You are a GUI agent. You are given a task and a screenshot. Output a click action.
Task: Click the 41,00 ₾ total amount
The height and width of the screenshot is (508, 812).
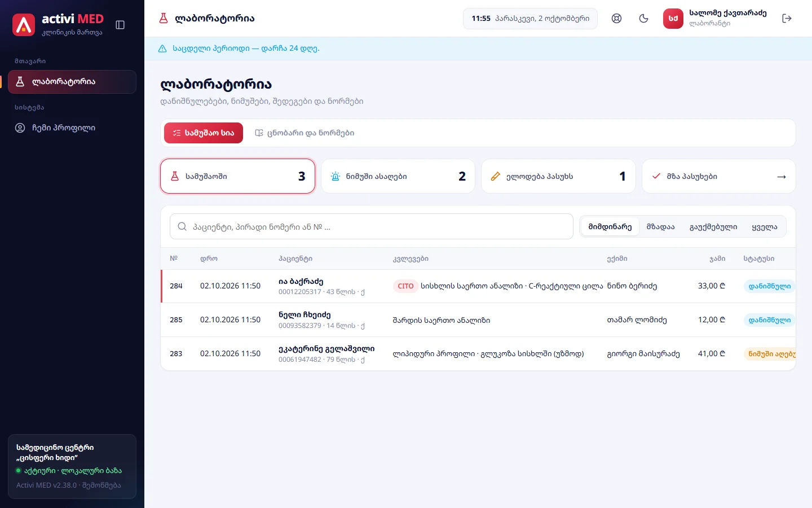[712, 354]
